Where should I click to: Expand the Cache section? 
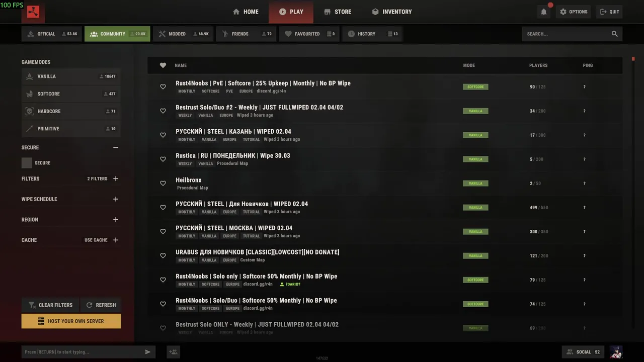click(x=116, y=240)
